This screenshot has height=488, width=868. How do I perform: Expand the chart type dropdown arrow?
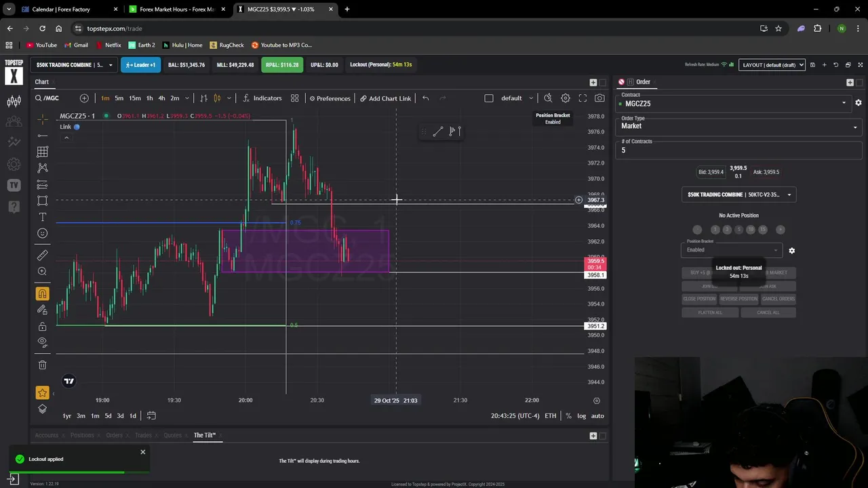(229, 98)
